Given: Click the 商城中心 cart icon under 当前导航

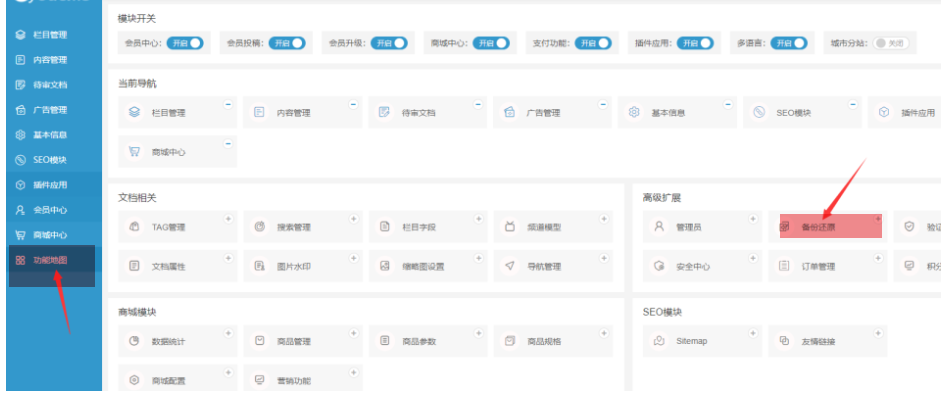Looking at the screenshot, I should coord(134,151).
